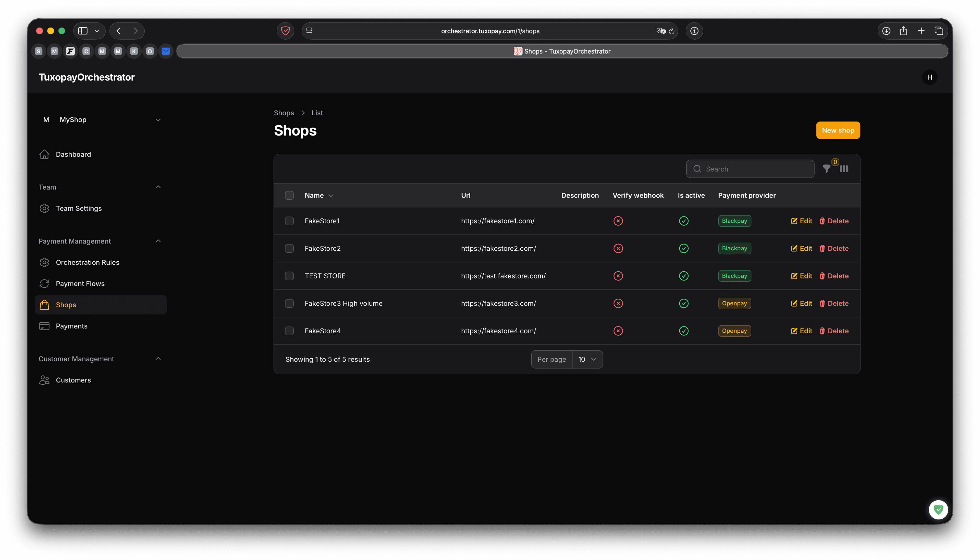Open Payment Flows via its refresh icon
980x560 pixels.
[44, 284]
